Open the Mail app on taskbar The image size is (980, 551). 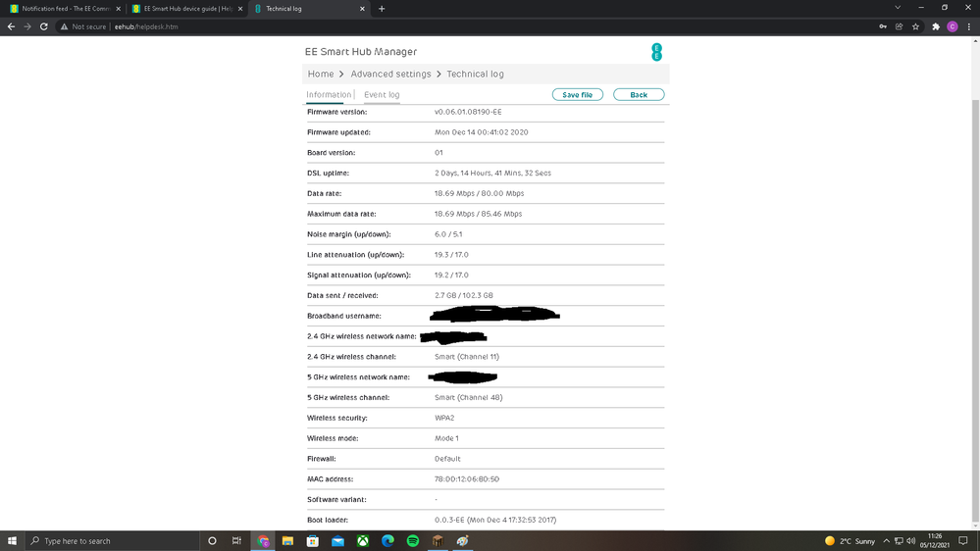tap(338, 541)
